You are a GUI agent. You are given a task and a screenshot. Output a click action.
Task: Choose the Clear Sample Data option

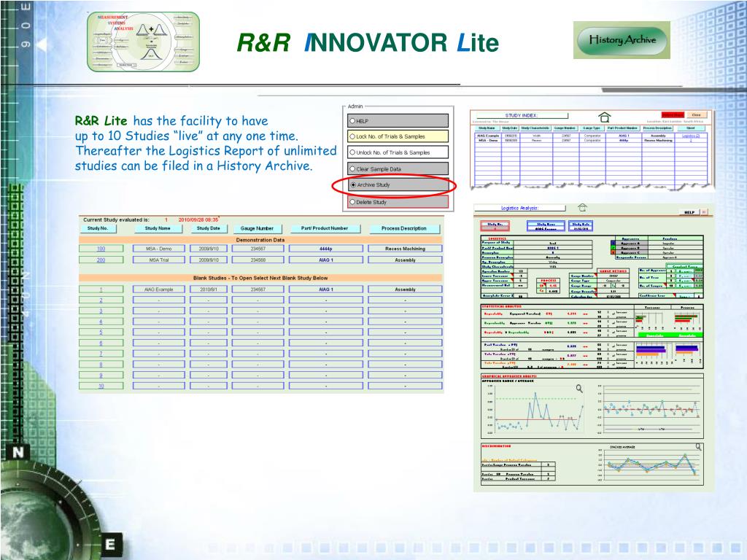coord(398,168)
